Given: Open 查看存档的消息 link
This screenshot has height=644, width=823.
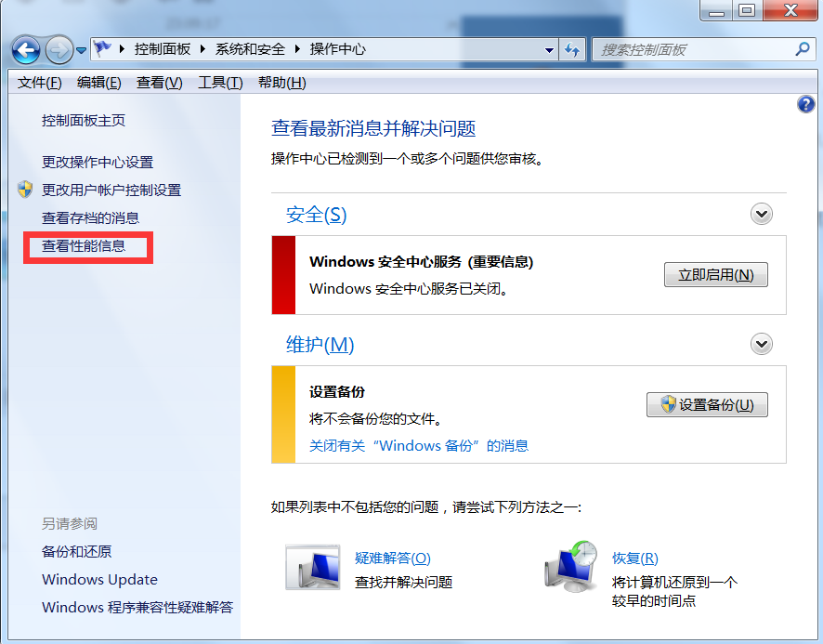Looking at the screenshot, I should (x=90, y=218).
